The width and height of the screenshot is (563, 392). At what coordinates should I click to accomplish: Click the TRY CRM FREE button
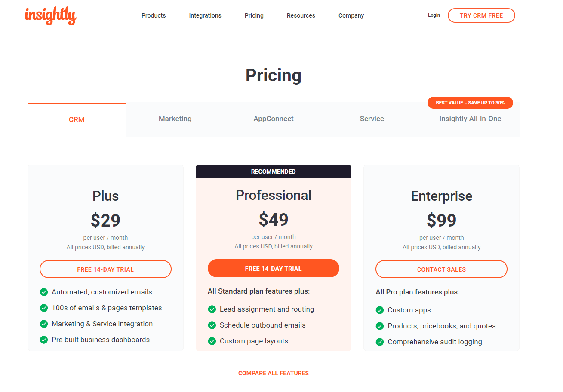click(x=481, y=15)
